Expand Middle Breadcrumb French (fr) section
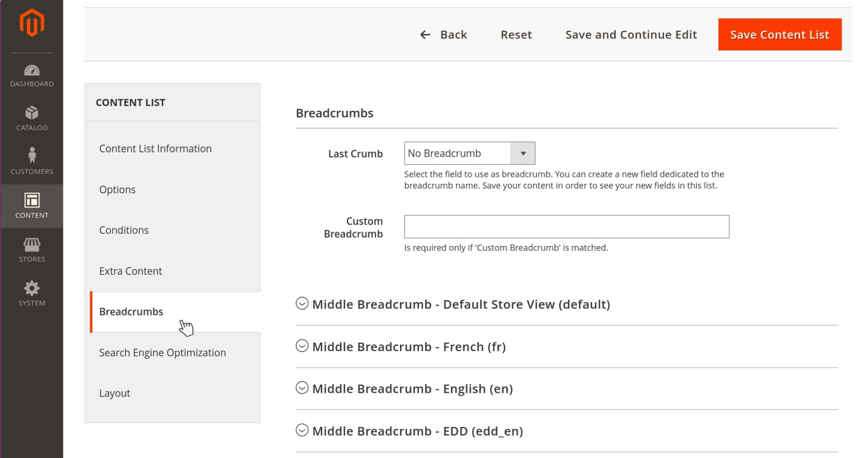 (x=302, y=346)
